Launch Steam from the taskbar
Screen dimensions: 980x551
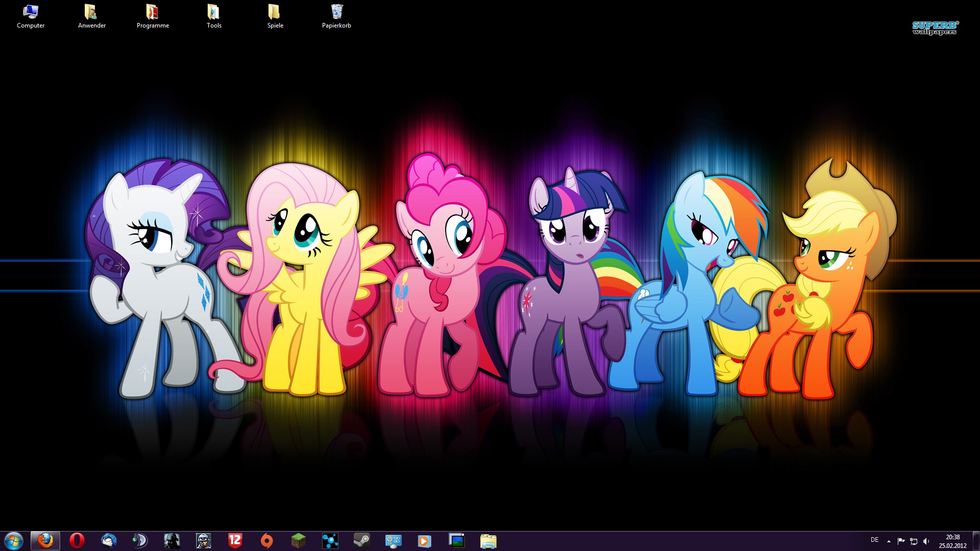[362, 541]
